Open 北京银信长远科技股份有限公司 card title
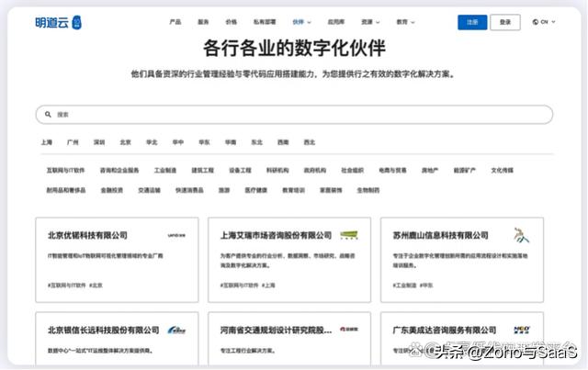 104,331
